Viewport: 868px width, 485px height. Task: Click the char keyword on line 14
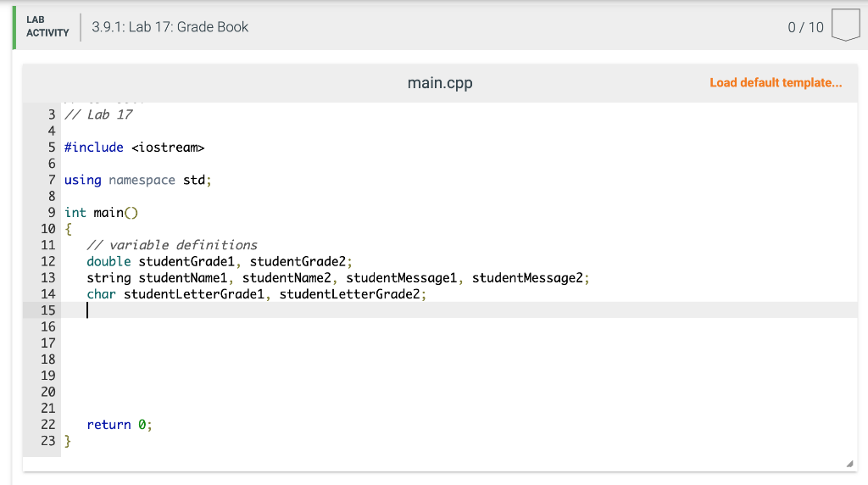pyautogui.click(x=102, y=294)
